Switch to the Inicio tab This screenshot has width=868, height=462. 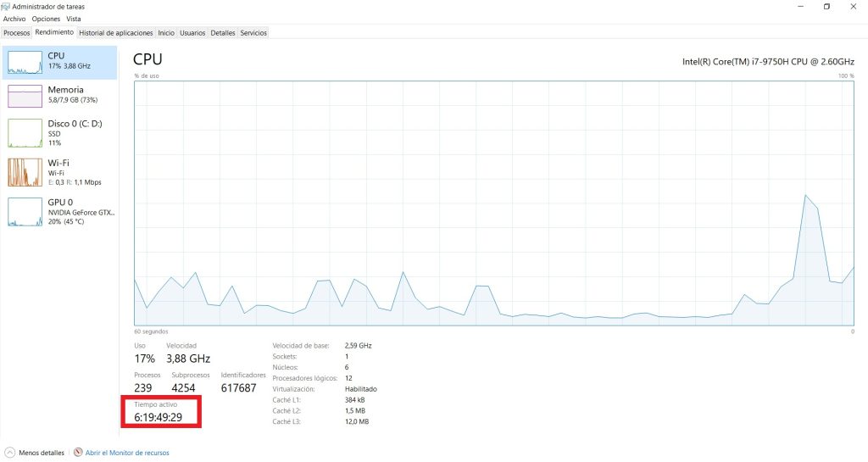pos(166,33)
